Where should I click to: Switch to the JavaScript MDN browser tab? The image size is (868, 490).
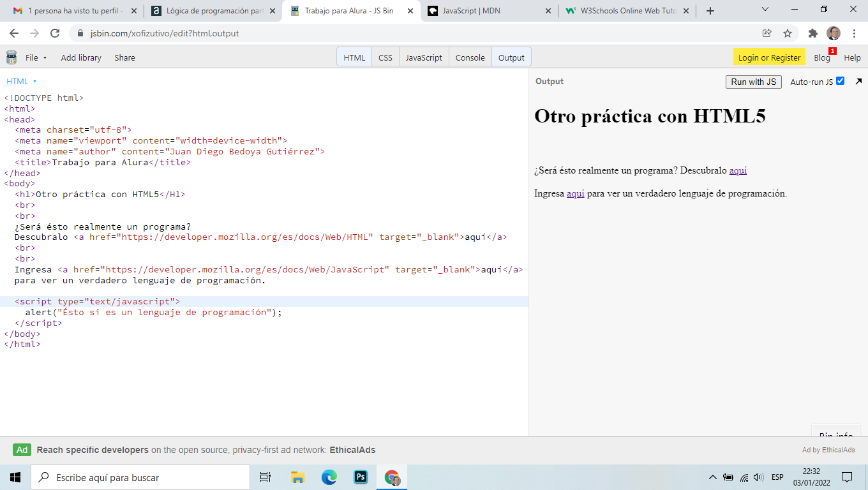pyautogui.click(x=490, y=11)
